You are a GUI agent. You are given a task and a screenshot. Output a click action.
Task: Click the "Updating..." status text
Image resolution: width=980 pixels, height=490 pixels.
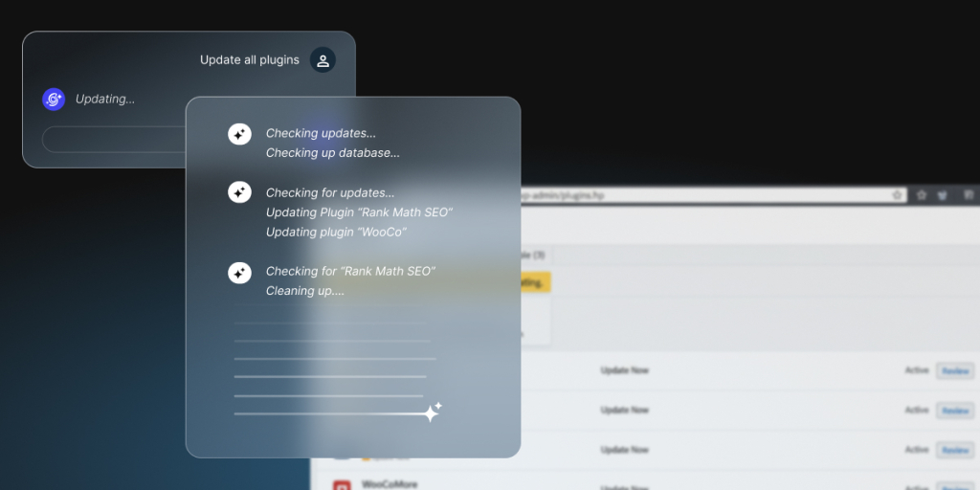(x=105, y=99)
